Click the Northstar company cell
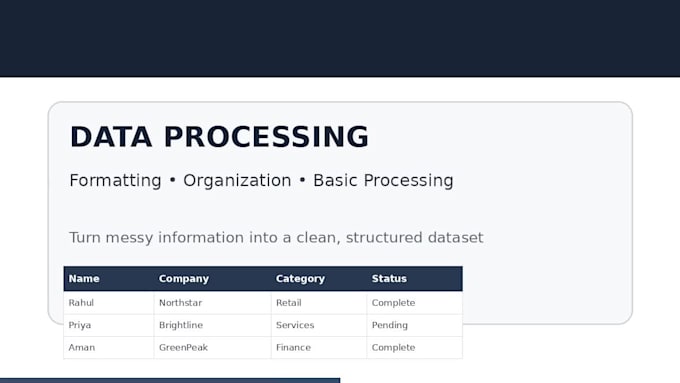Screen dimensions: 680x383 pos(212,303)
